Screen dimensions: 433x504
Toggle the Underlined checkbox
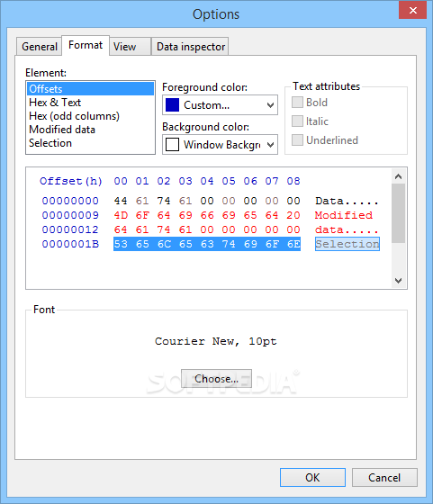click(297, 140)
